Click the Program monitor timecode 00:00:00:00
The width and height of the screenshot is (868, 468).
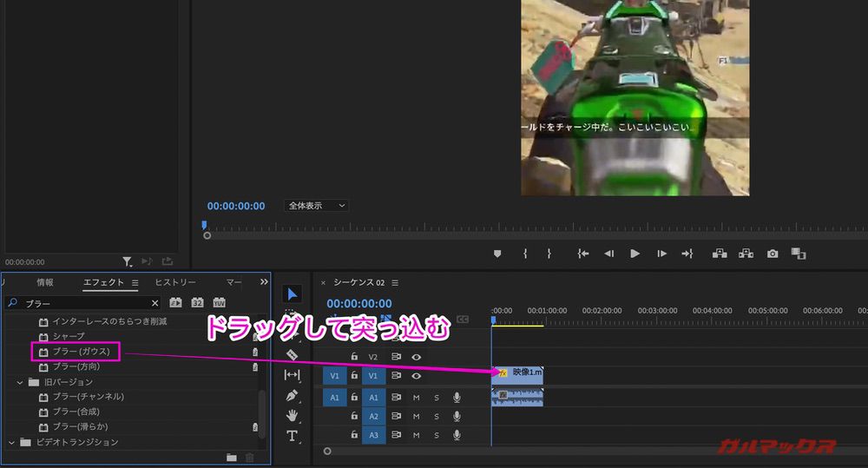[x=236, y=206]
